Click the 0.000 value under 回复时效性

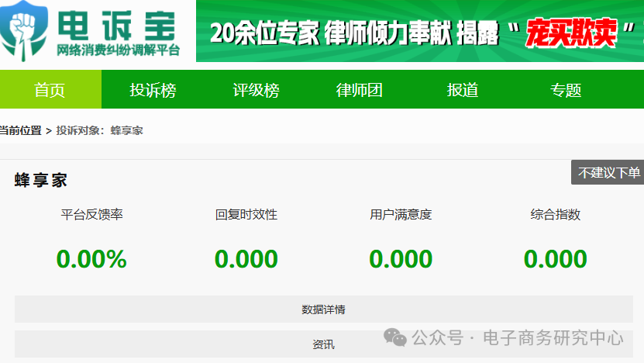[x=246, y=259]
